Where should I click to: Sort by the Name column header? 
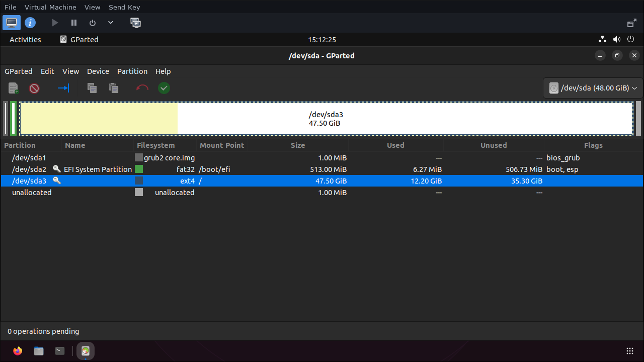(x=99, y=145)
